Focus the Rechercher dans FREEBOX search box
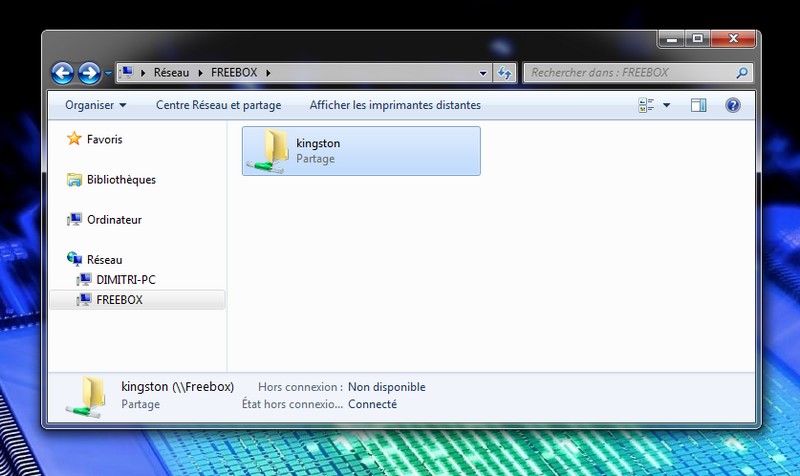 coord(638,73)
